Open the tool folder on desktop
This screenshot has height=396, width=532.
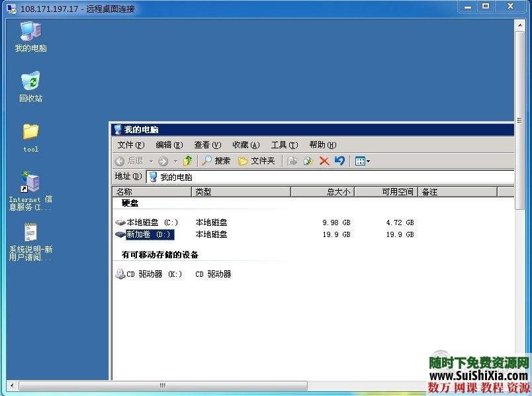point(30,132)
